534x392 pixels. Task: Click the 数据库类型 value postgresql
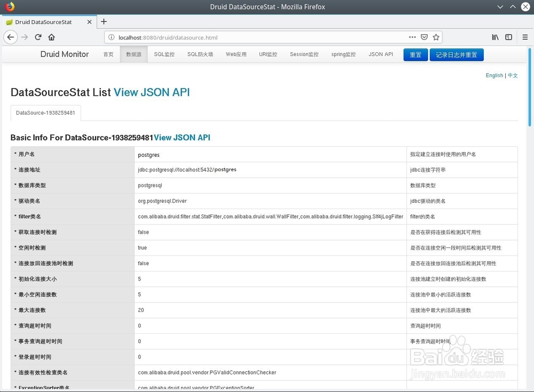pos(150,186)
